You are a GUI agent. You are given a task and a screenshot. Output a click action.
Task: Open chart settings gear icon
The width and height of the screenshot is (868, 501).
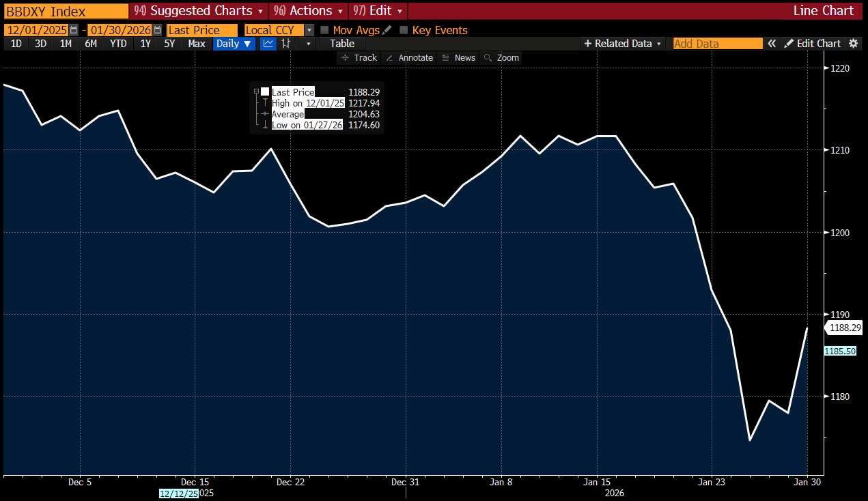click(853, 44)
